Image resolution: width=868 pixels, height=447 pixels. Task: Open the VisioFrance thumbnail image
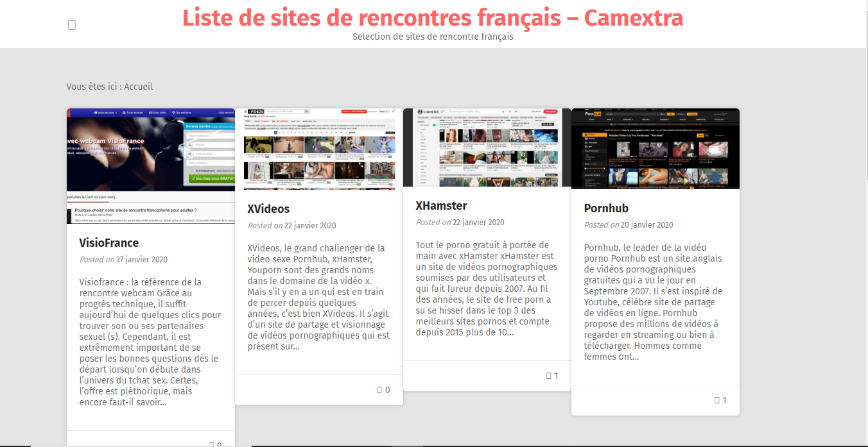pyautogui.click(x=151, y=166)
